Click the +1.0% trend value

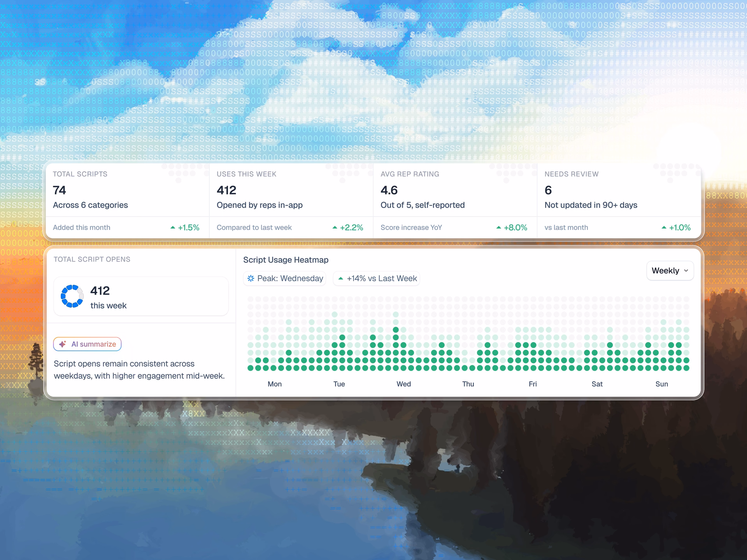pos(680,227)
